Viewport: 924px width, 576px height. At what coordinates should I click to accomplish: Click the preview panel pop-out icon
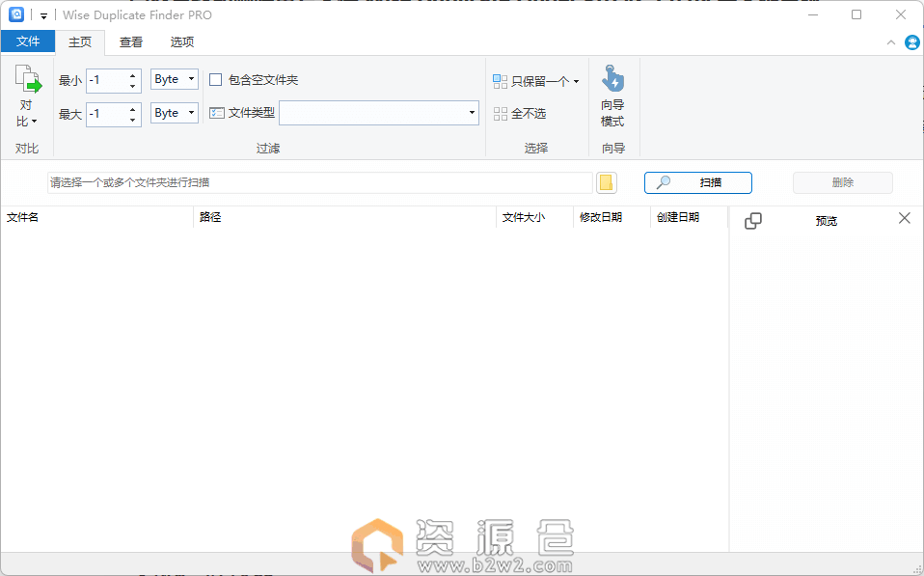pyautogui.click(x=753, y=220)
